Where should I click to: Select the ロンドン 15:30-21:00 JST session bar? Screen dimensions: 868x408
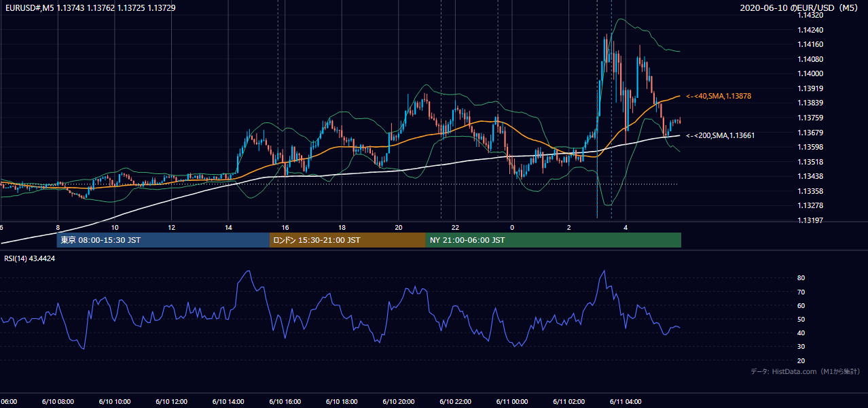tap(348, 240)
